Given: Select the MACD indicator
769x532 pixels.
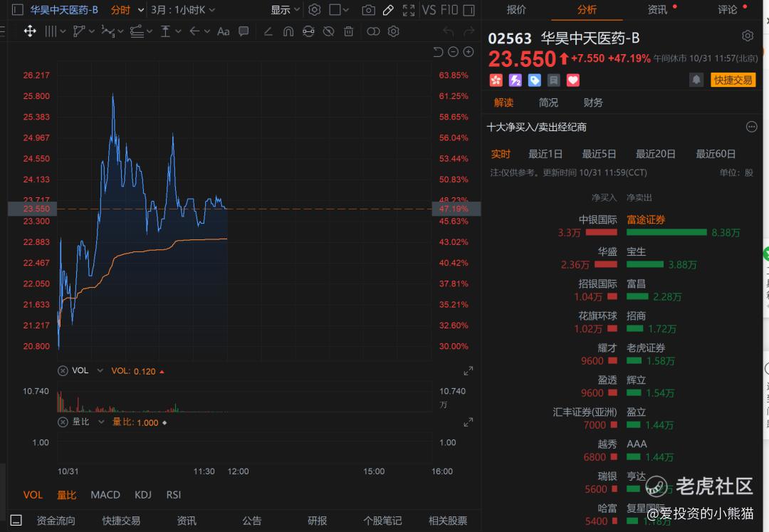Looking at the screenshot, I should 105,495.
